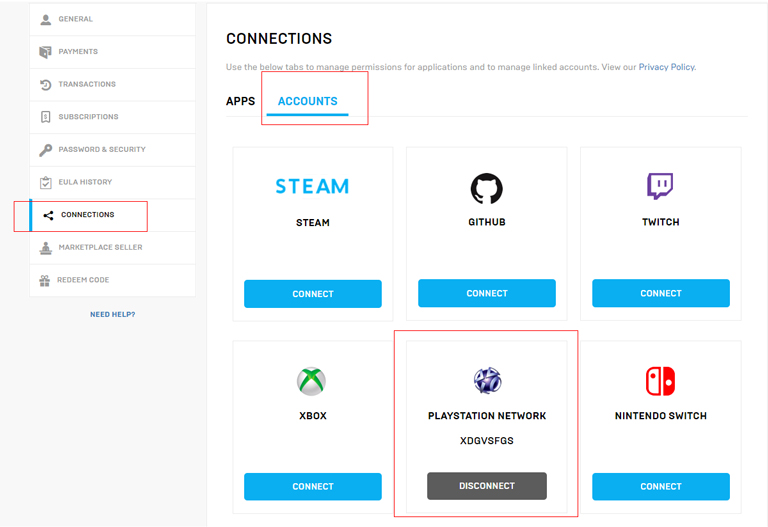Viewport: 768px width, 527px height.
Task: Click the Steam logo icon
Action: pos(312,187)
